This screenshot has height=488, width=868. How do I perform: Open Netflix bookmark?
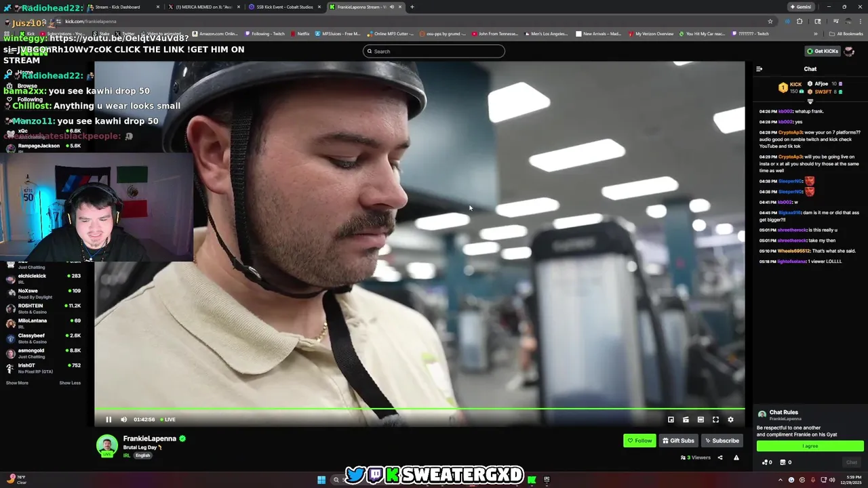pyautogui.click(x=300, y=34)
